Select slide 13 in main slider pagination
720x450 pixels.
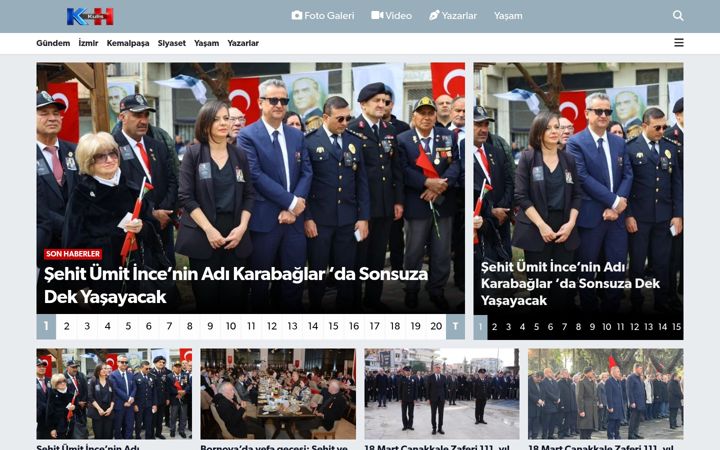tap(292, 326)
